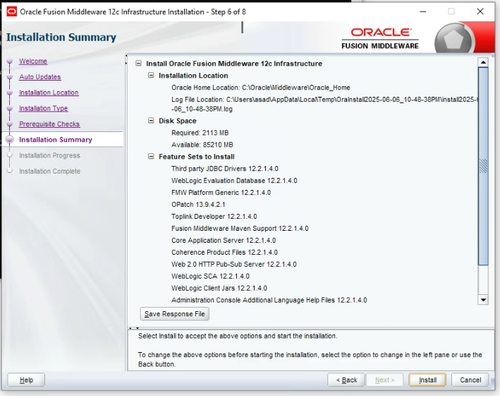Select Toplink Developer 12.2.1.4.0
The image size is (500, 396).
click(x=214, y=216)
